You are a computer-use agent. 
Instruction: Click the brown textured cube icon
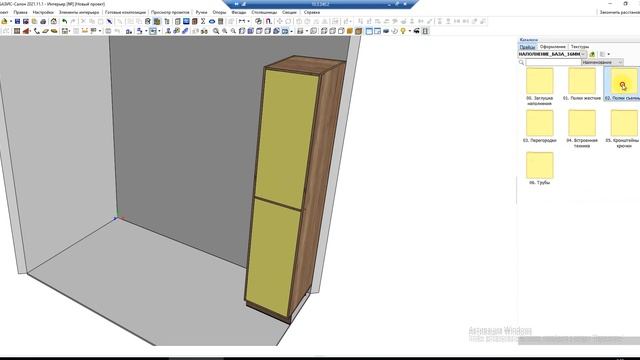click(358, 31)
